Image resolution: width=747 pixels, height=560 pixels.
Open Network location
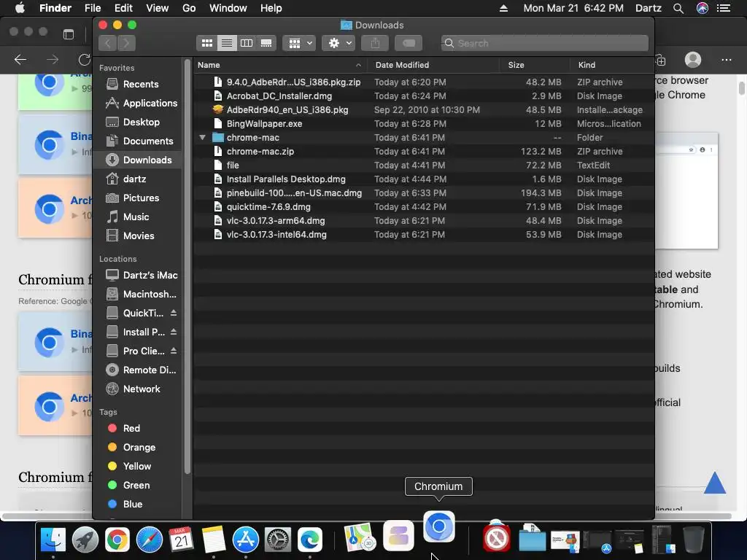138,389
